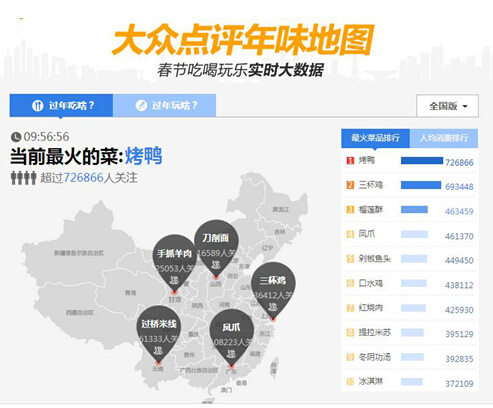Image resolution: width=493 pixels, height=408 pixels.
Task: Click the 过桥米线 map pin
Action: pyautogui.click(x=158, y=334)
